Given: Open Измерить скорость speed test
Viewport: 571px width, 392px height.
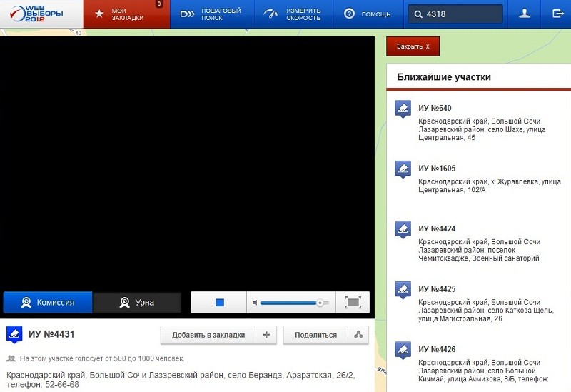Looking at the screenshot, I should pos(293,14).
